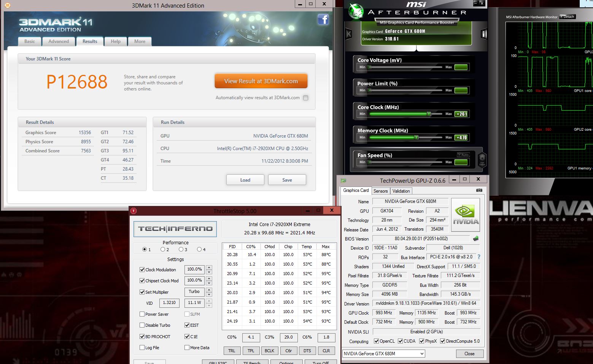
Task: Select Performance profile 4 in ThrottleStop
Action: click(199, 249)
